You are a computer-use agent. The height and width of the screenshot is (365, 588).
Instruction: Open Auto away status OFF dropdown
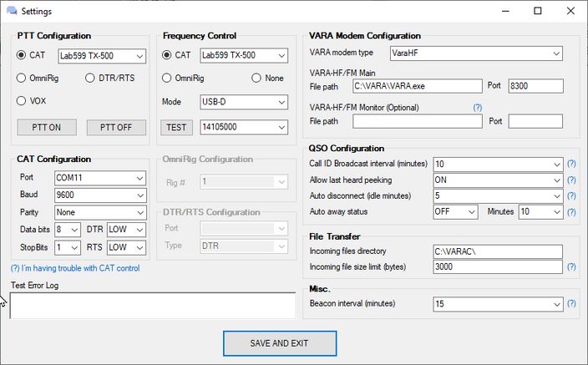coord(455,212)
